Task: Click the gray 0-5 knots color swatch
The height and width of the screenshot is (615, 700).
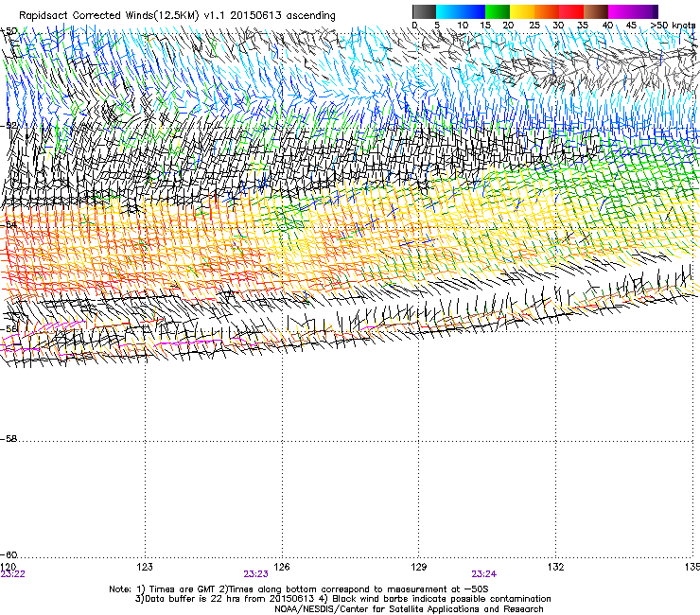Action: tap(424, 11)
